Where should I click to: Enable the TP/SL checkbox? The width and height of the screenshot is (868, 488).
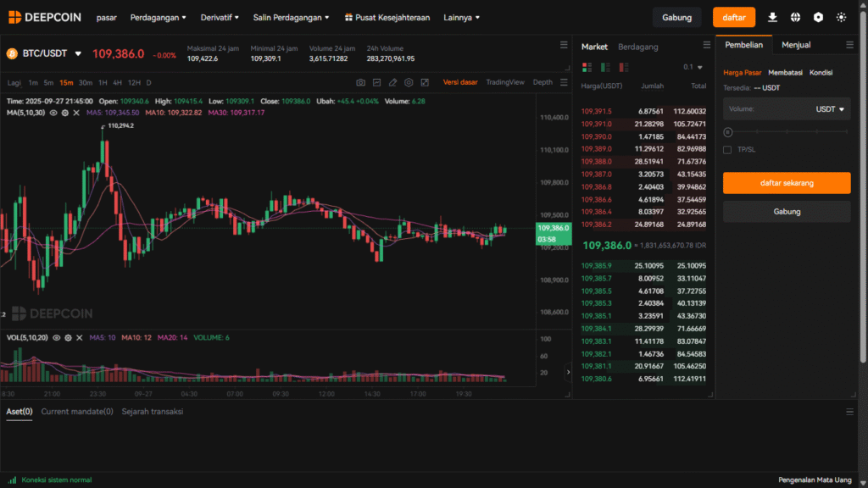[x=726, y=149]
